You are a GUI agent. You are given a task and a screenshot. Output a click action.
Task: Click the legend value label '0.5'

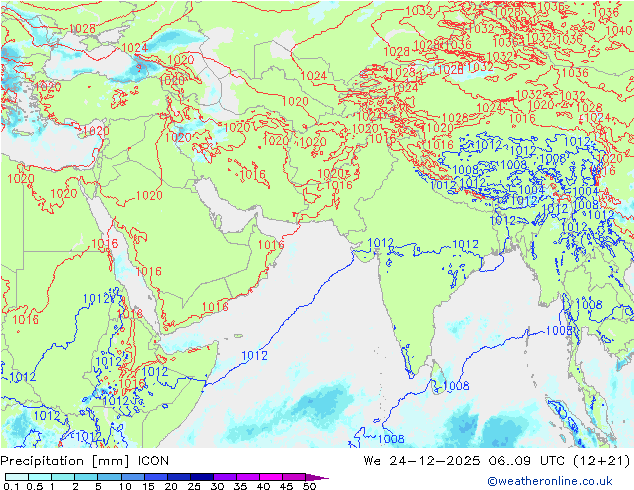34,486
